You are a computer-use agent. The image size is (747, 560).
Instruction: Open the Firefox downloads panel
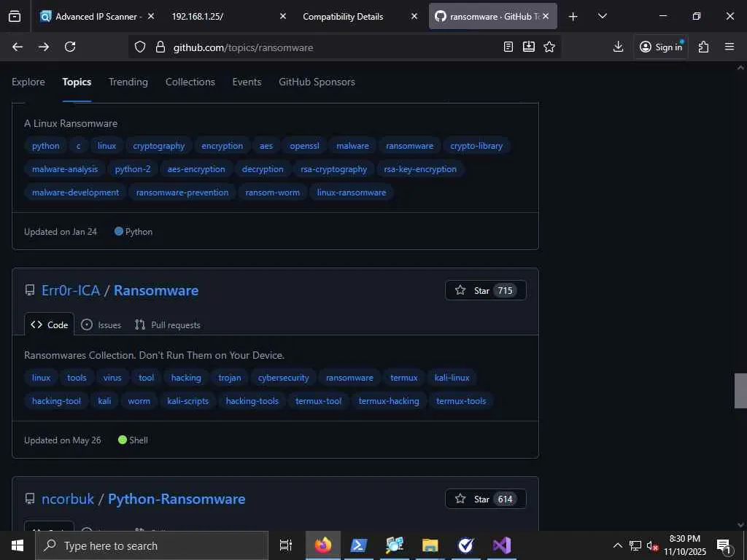618,47
